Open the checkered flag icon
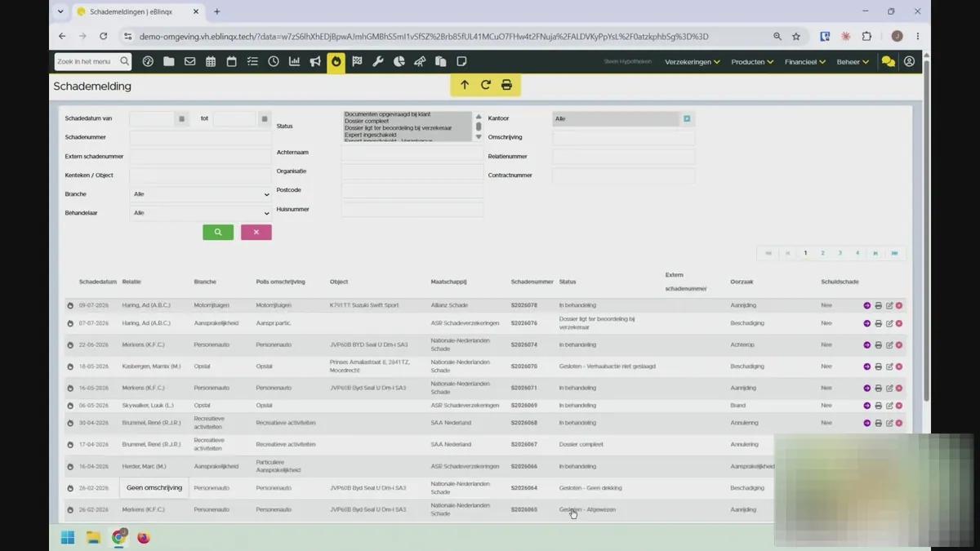Viewport: 980px width, 551px height. click(357, 61)
